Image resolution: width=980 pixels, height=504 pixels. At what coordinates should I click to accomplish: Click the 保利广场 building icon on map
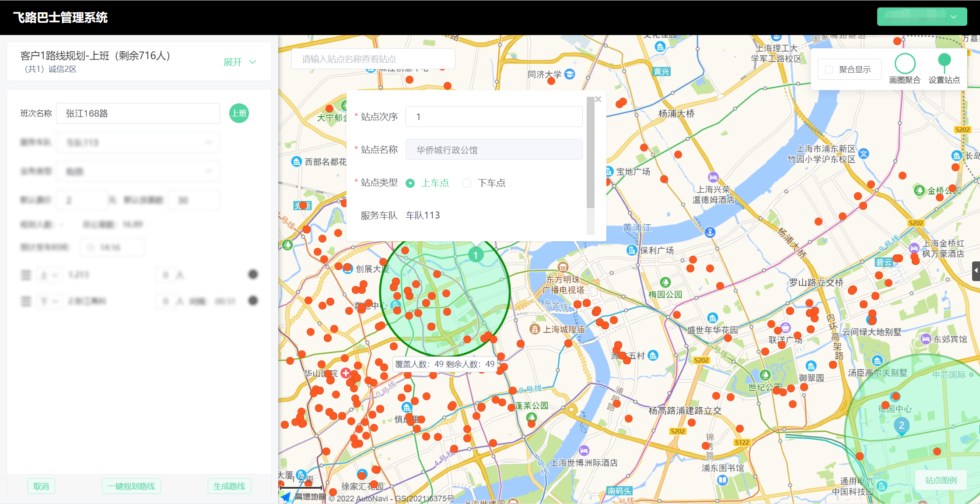[x=631, y=250]
